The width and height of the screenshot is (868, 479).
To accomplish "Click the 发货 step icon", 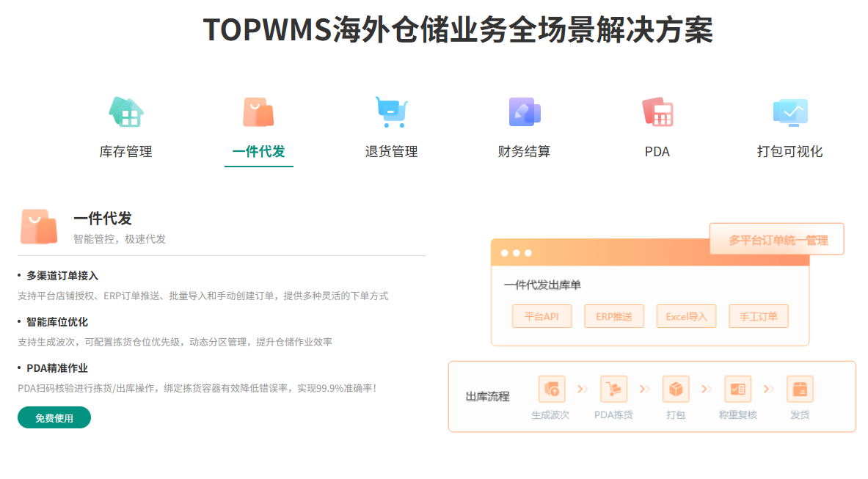I will pyautogui.click(x=800, y=389).
